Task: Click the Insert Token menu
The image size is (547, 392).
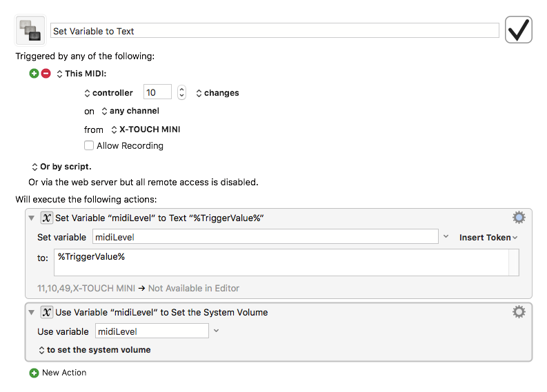Action: (488, 238)
